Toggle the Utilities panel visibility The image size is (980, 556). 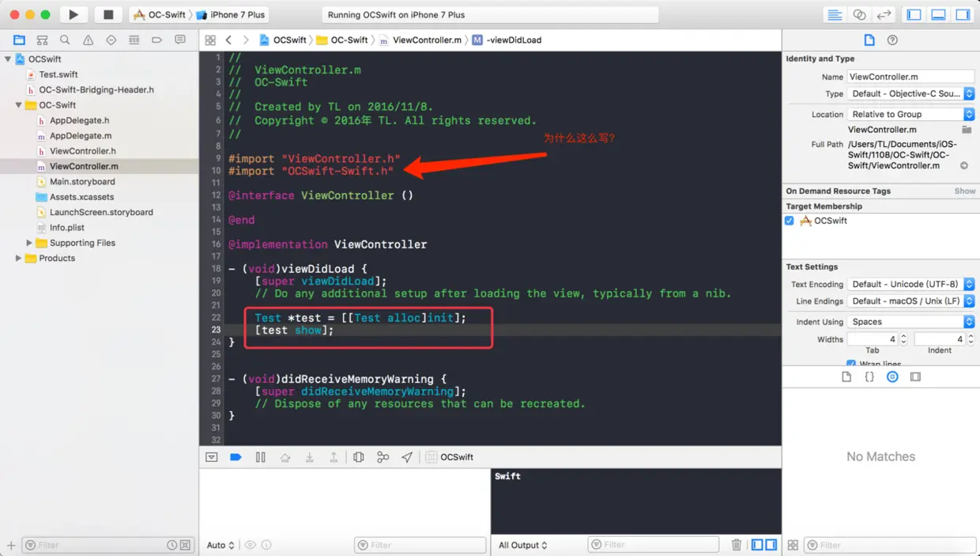tap(963, 15)
